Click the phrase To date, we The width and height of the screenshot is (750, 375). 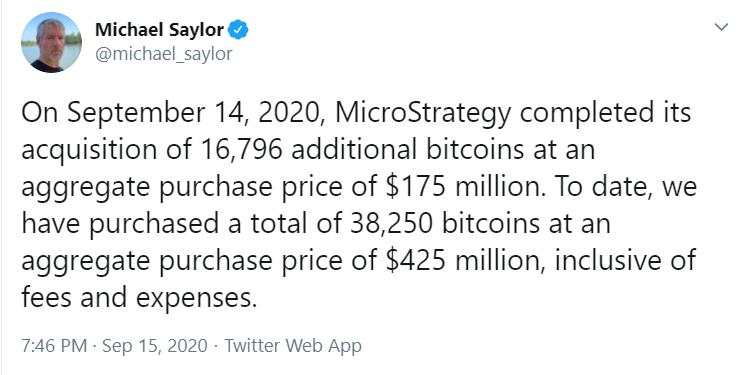(625, 187)
